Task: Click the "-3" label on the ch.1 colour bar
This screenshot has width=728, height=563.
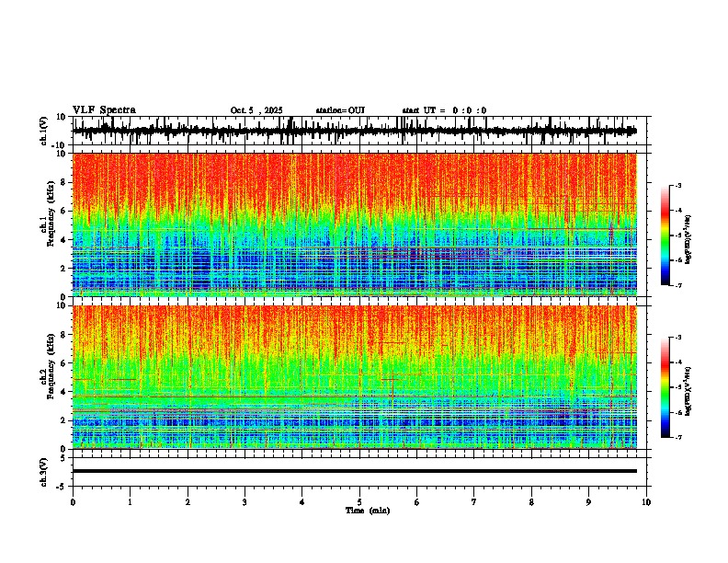Action: point(678,186)
